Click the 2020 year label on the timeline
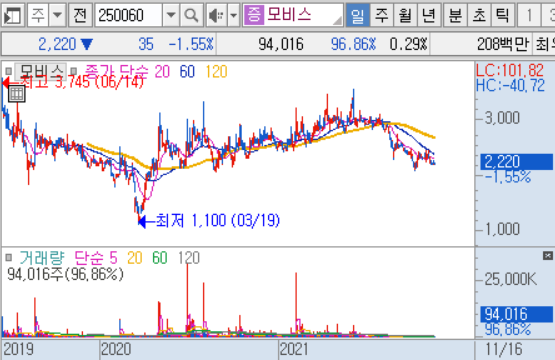 (x=116, y=349)
